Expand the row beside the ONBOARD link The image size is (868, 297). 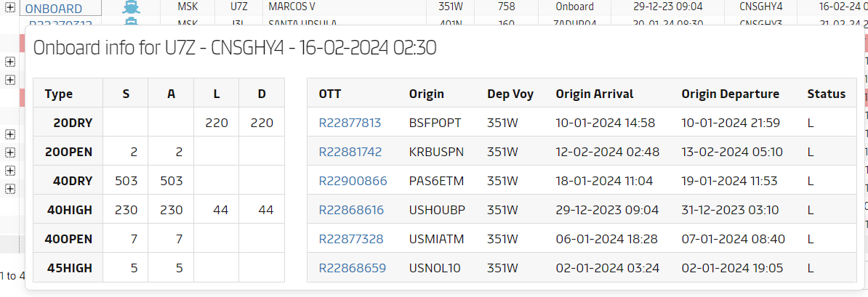(9, 7)
